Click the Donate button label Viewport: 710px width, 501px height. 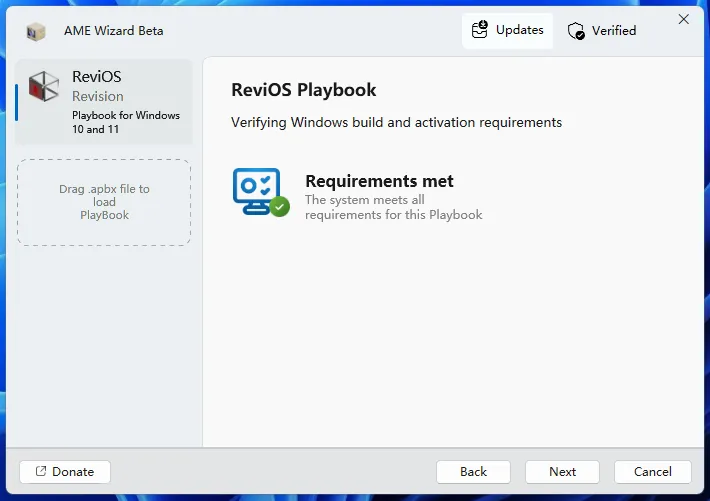73,472
